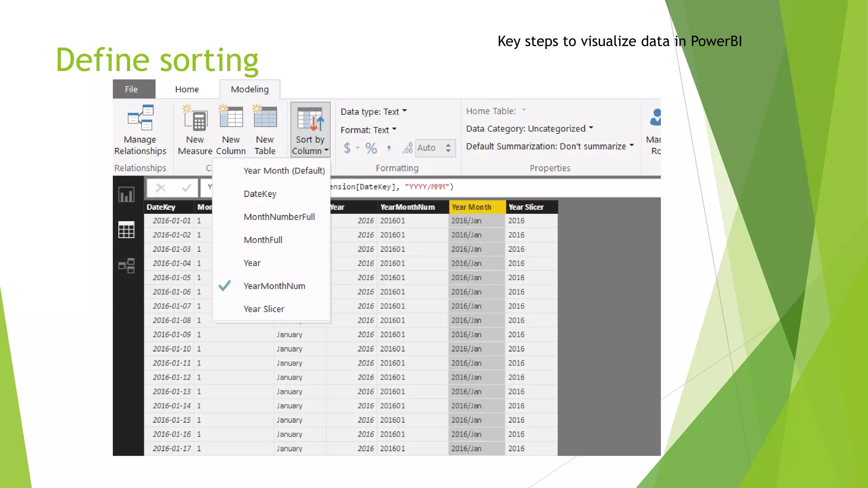Click the Auto decimal places stepper arrows
This screenshot has width=868, height=488.
[x=448, y=148]
